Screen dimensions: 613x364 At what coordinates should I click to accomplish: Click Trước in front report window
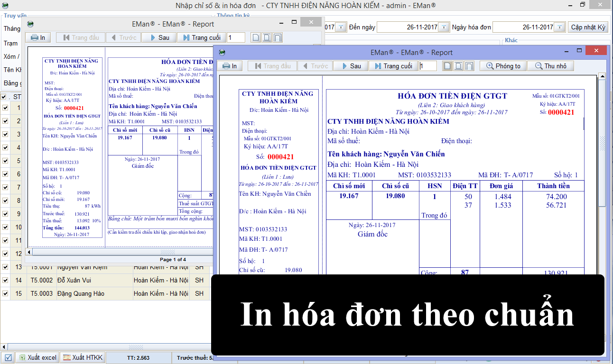[316, 66]
